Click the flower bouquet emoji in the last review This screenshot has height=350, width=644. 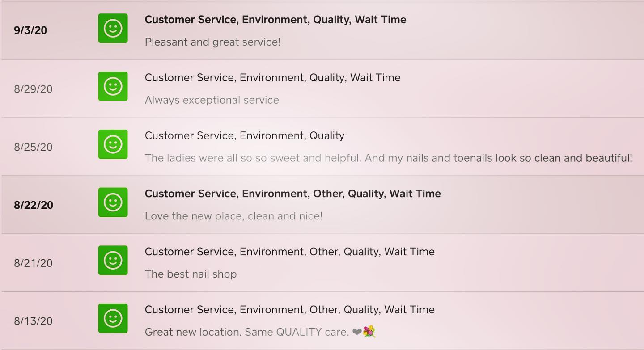point(369,332)
